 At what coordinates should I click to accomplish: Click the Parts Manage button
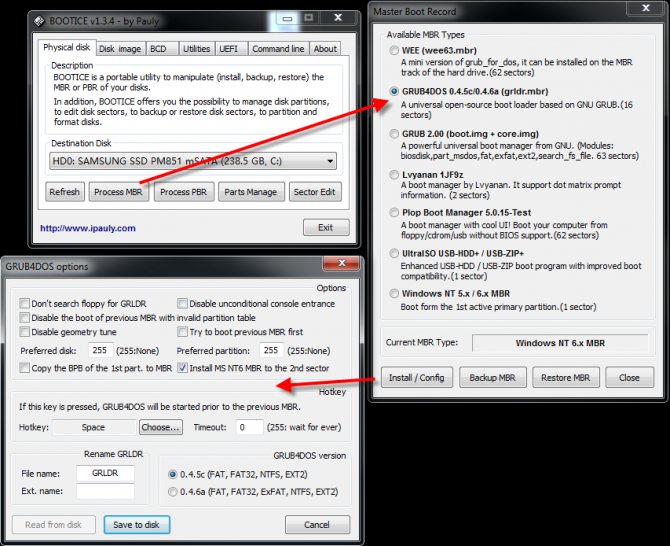point(251,192)
